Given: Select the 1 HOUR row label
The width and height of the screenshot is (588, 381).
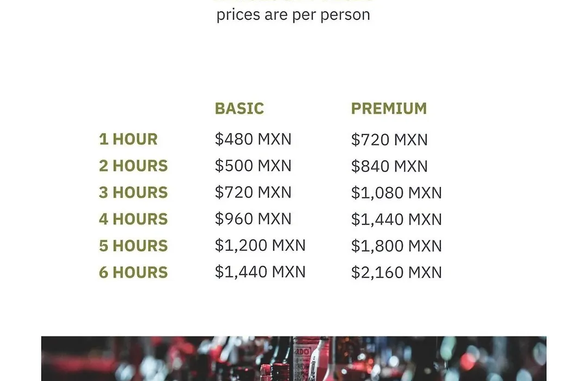Looking at the screenshot, I should 128,139.
